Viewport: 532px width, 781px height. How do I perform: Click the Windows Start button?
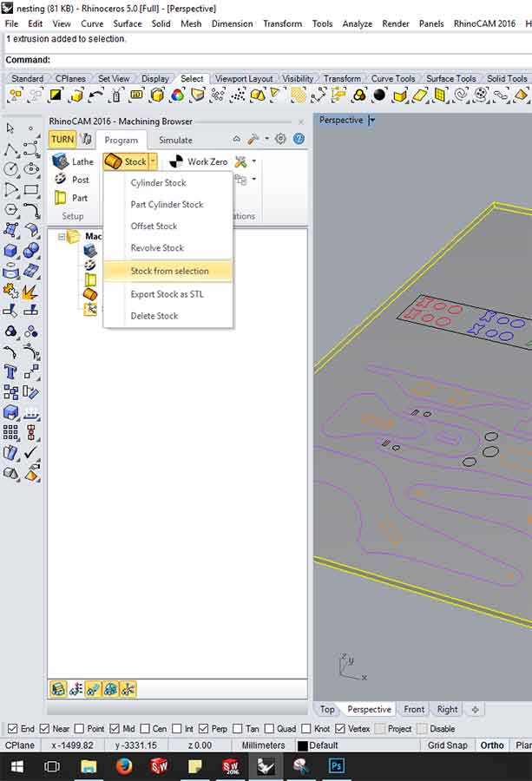pyautogui.click(x=17, y=766)
